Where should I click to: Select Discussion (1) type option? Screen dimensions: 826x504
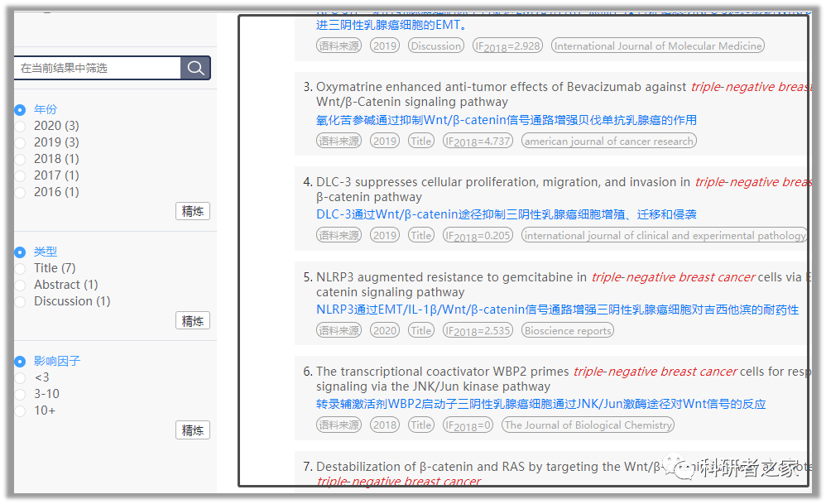point(20,302)
